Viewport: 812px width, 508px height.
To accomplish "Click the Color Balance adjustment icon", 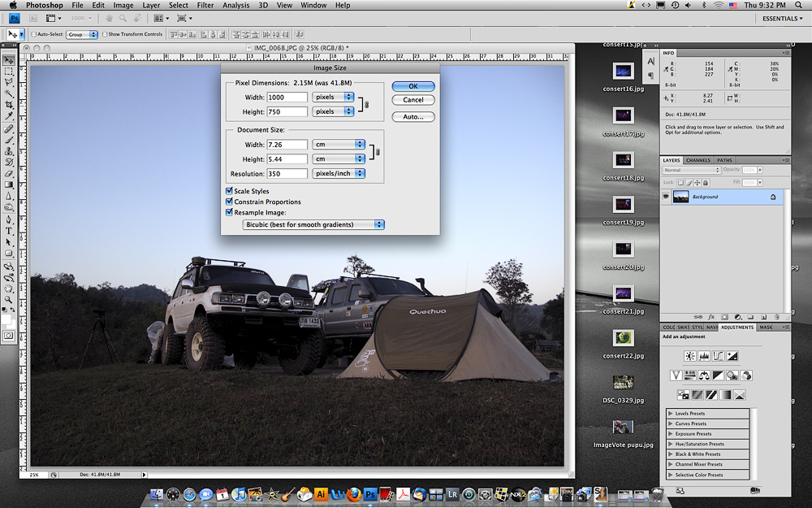I will pos(704,376).
